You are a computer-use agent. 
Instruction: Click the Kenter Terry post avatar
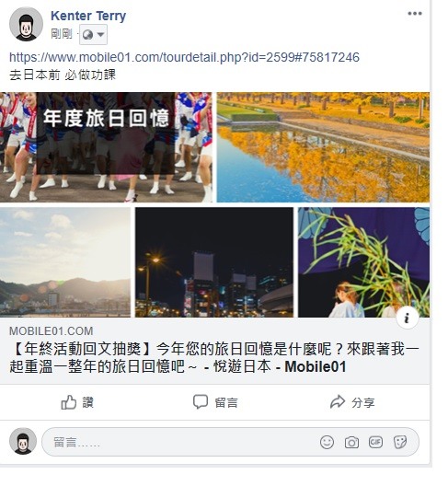26,24
